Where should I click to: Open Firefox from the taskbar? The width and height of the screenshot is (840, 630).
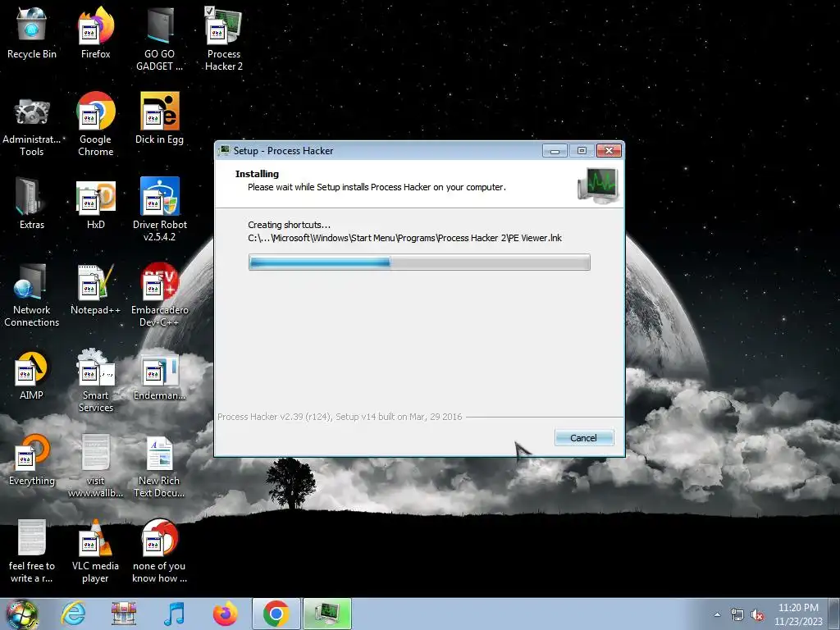225,614
